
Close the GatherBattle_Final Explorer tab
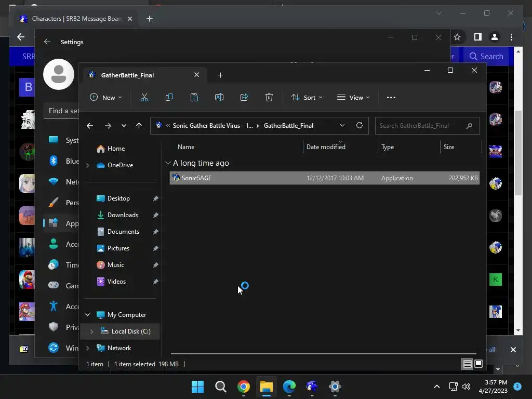196,75
